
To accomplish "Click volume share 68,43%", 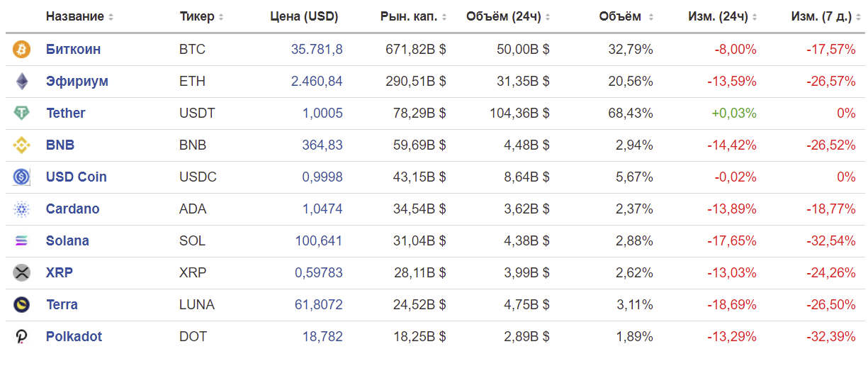I will pyautogui.click(x=631, y=113).
